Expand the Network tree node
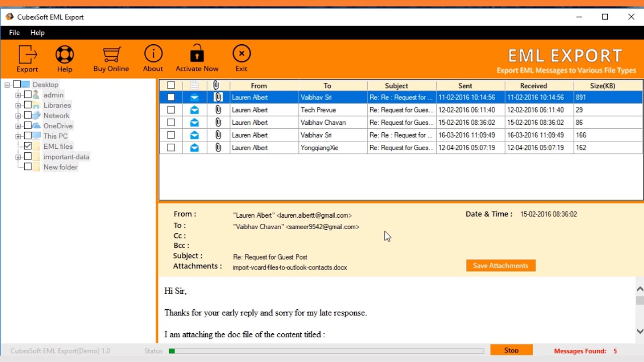 (18, 116)
